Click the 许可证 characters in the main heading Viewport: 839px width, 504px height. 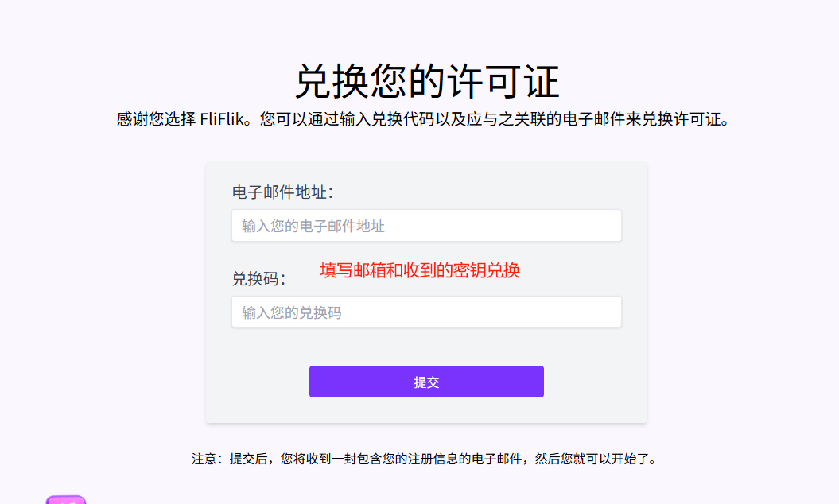pyautogui.click(x=503, y=81)
